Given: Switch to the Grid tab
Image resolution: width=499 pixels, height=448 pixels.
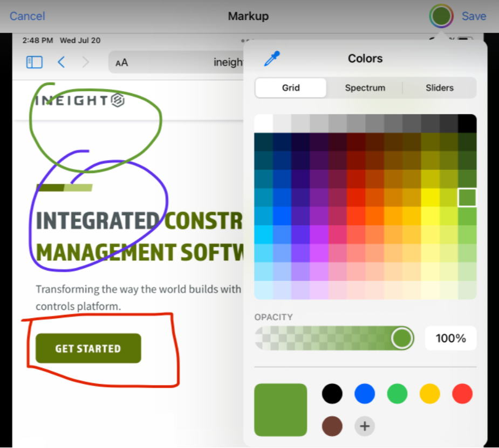Looking at the screenshot, I should (x=291, y=88).
